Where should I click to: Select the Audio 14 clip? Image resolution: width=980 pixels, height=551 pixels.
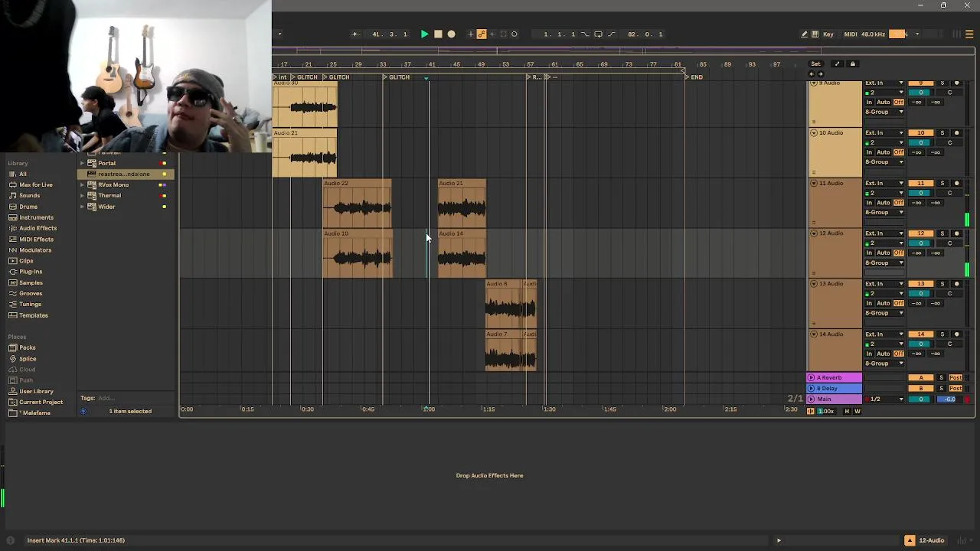click(462, 254)
